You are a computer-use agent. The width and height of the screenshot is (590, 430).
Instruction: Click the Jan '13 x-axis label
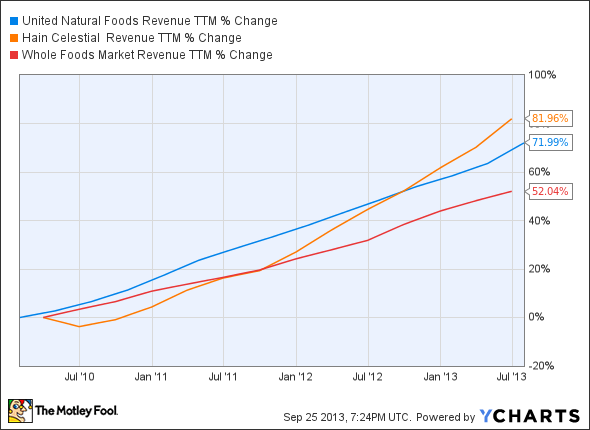pyautogui.click(x=440, y=377)
